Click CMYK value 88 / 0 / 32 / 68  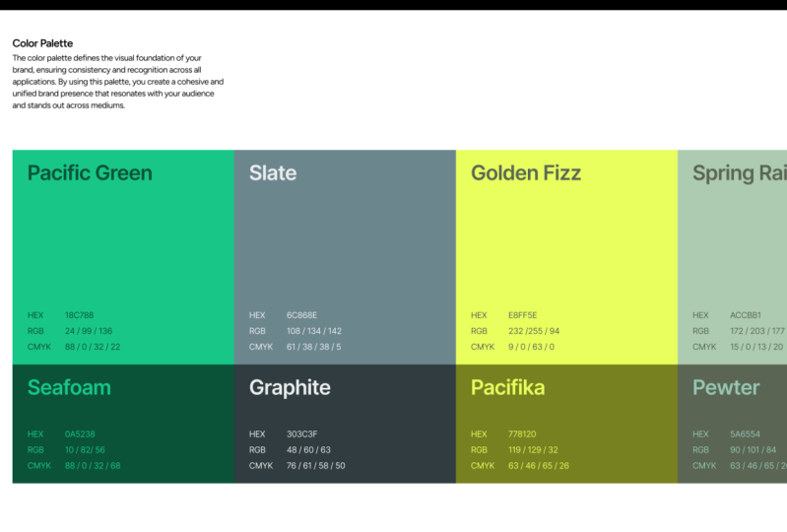point(93,466)
